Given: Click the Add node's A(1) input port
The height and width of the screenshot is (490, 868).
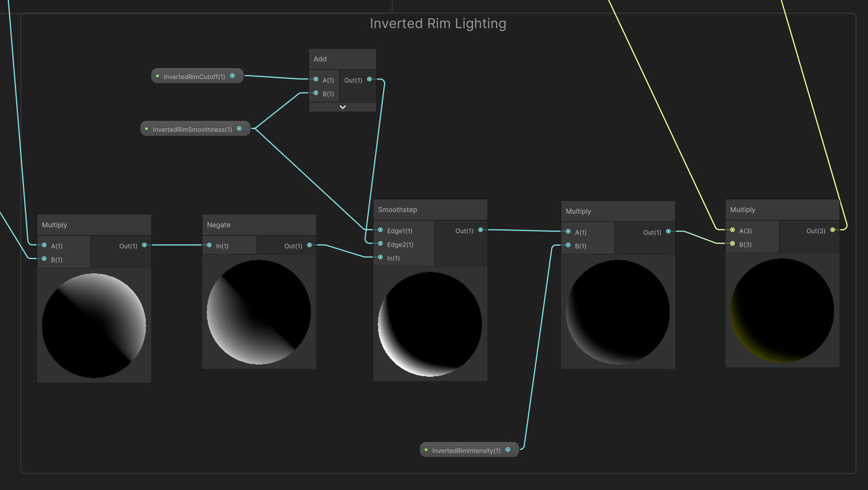Looking at the screenshot, I should (x=316, y=80).
